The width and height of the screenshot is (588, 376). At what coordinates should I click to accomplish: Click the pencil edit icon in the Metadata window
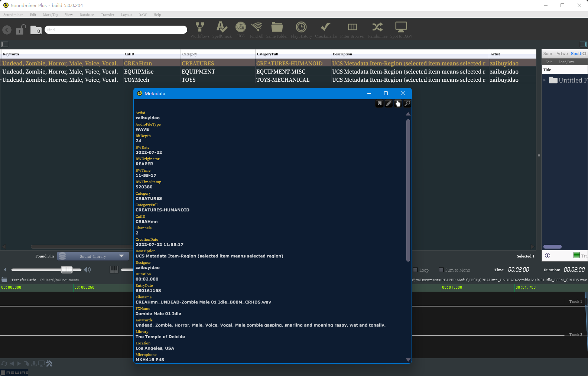tap(389, 104)
